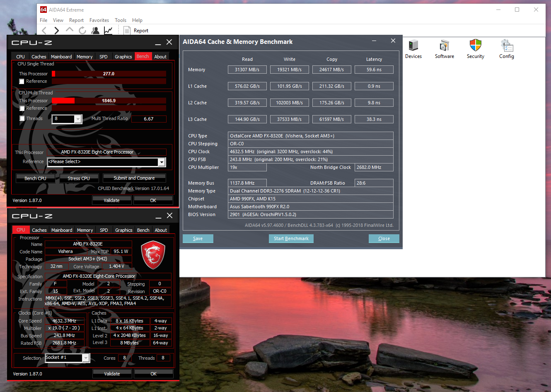
Task: Open the graph chart icon in AIDA64 toolbar
Action: (x=108, y=30)
